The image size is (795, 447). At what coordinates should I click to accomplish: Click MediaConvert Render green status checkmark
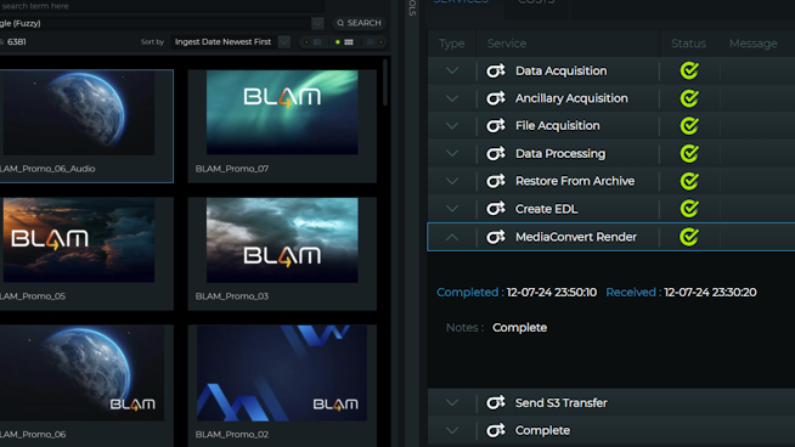(x=689, y=236)
